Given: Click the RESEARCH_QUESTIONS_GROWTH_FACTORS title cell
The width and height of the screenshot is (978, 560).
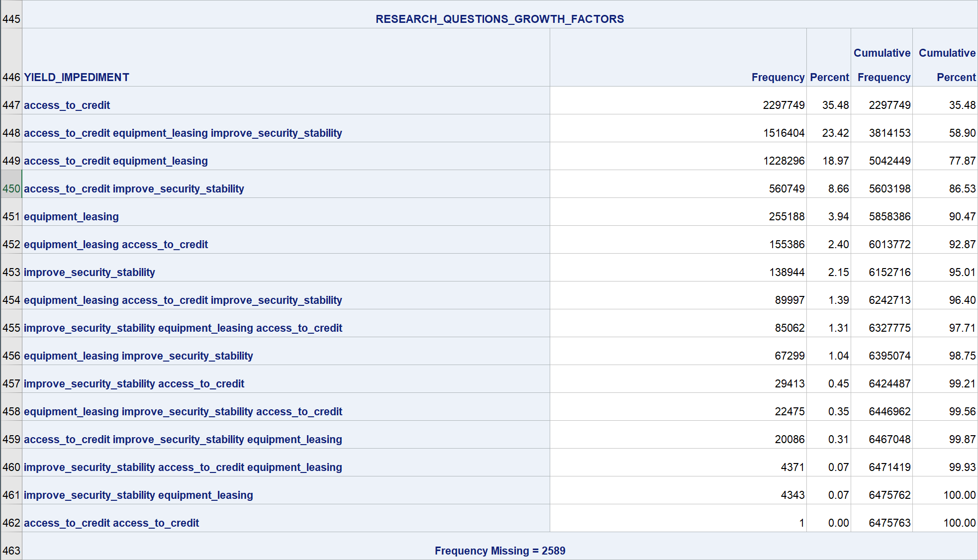Looking at the screenshot, I should click(499, 19).
